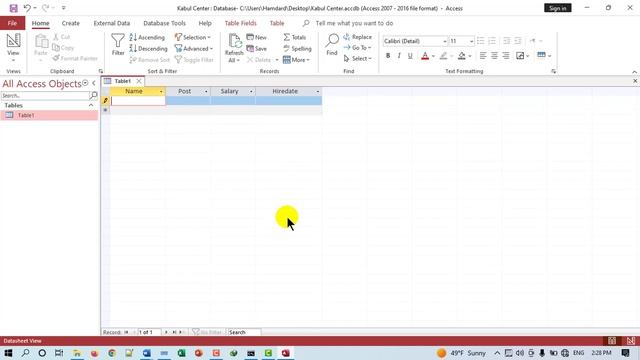Toggle Underline formatting
640x360 pixels.
coord(410,56)
